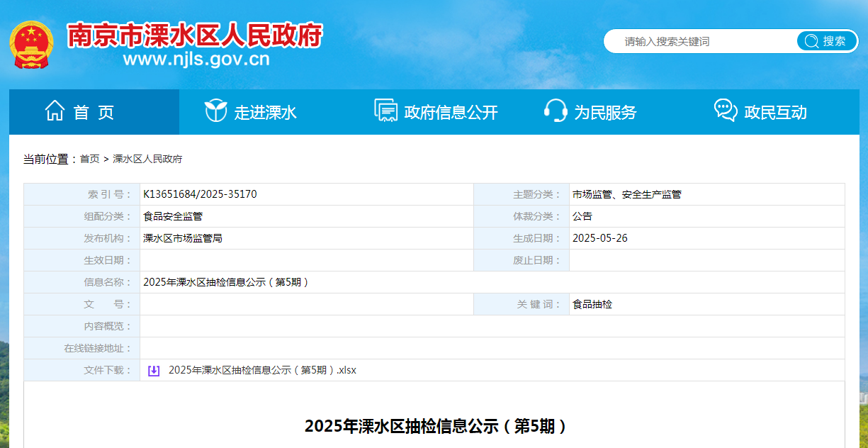Click the 溧水区市场监管局 publisher value
Image resolution: width=868 pixels, height=448 pixels.
183,238
